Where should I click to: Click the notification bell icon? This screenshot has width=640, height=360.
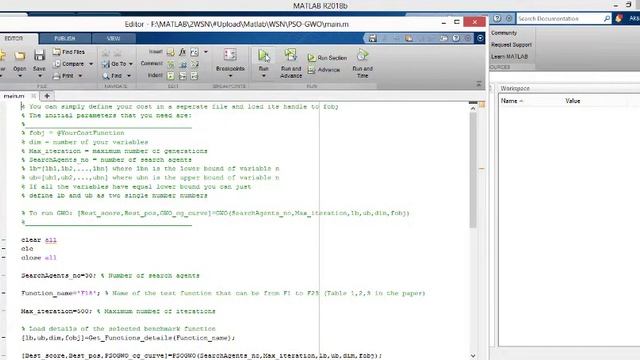point(619,18)
